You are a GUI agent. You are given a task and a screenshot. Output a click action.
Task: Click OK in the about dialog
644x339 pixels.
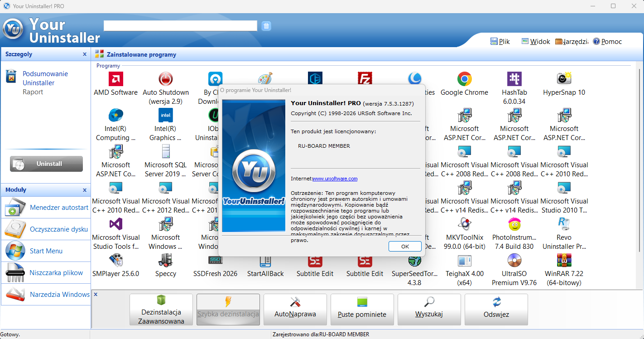tap(405, 246)
